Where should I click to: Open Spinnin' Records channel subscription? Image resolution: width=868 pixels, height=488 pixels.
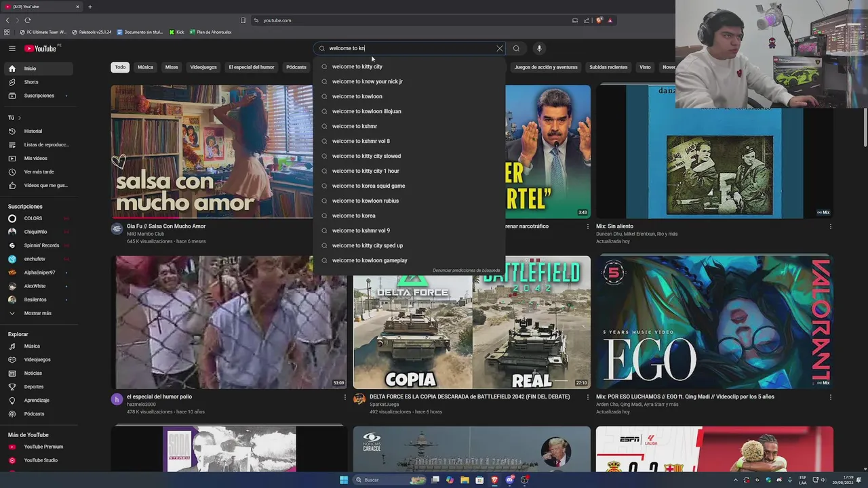coord(39,245)
